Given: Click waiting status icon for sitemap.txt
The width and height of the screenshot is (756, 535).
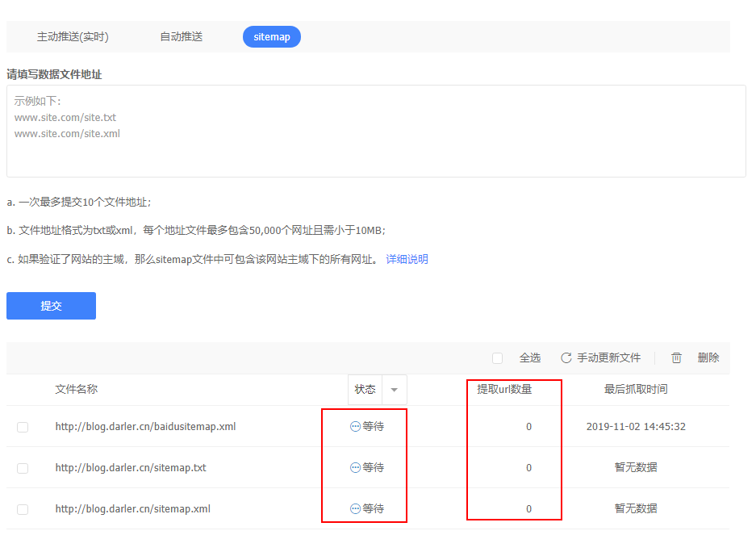Looking at the screenshot, I should coord(355,467).
